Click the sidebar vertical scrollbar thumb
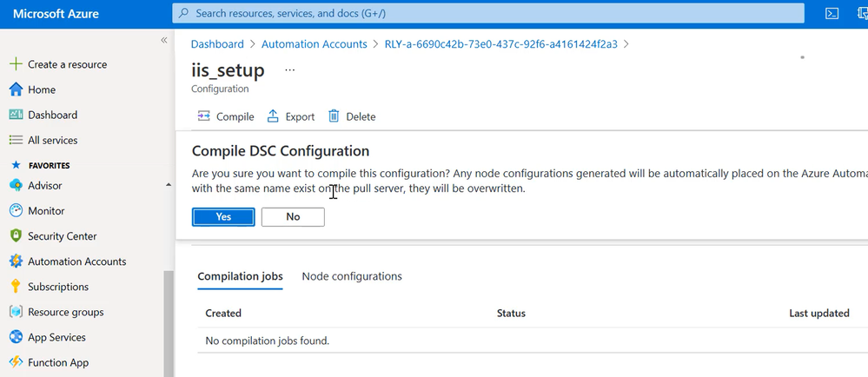The width and height of the screenshot is (868, 377). pyautogui.click(x=169, y=324)
